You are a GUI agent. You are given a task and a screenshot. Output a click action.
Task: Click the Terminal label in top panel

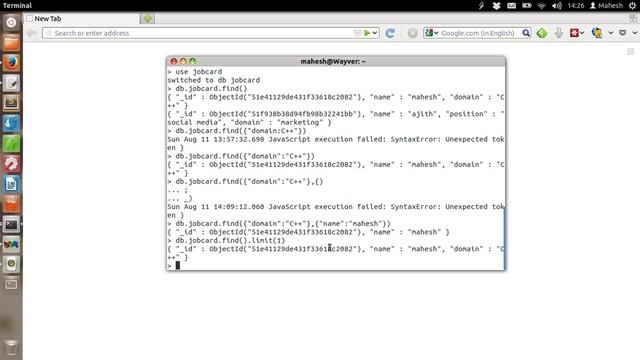[x=17, y=6]
